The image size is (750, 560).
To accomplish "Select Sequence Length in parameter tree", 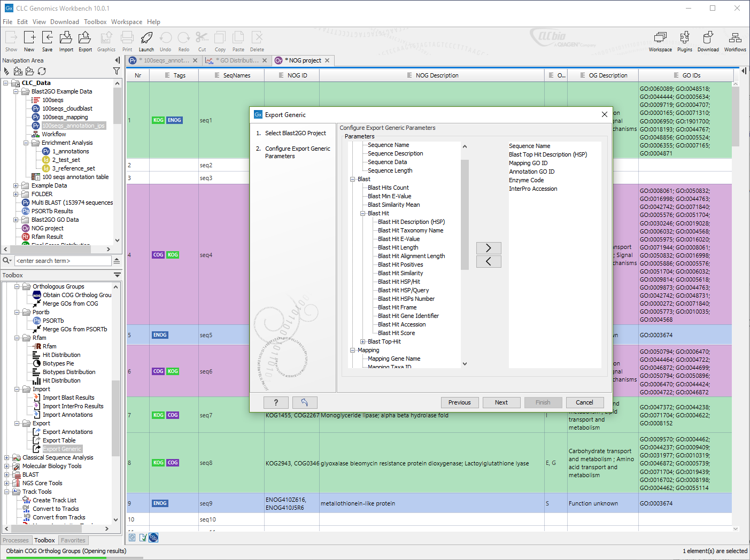I will click(390, 170).
